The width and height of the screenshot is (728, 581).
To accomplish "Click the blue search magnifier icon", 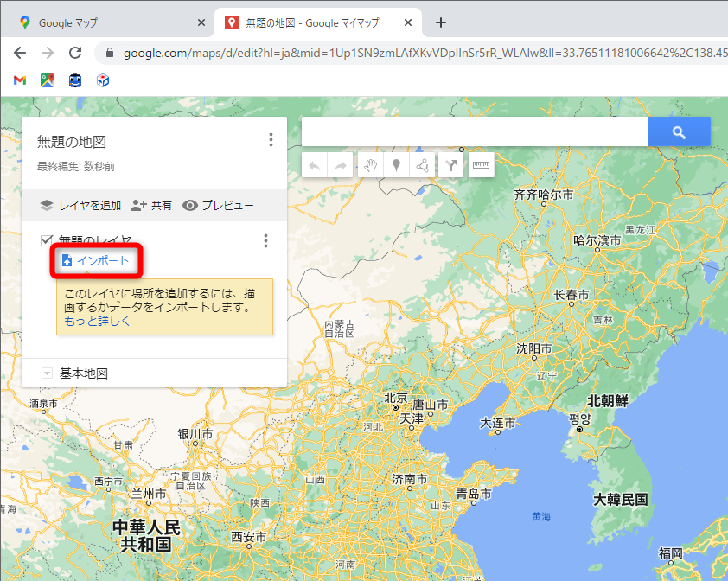I will (679, 131).
